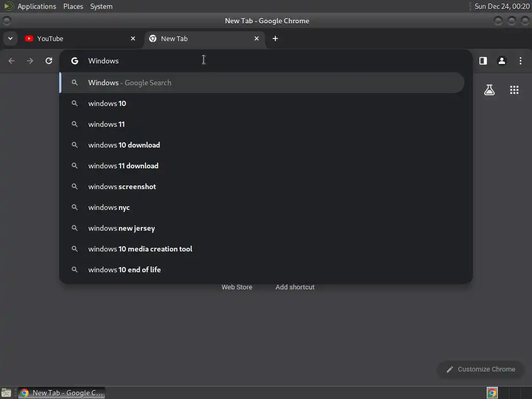Pick 'windows 10 download' suggestion

[262, 145]
